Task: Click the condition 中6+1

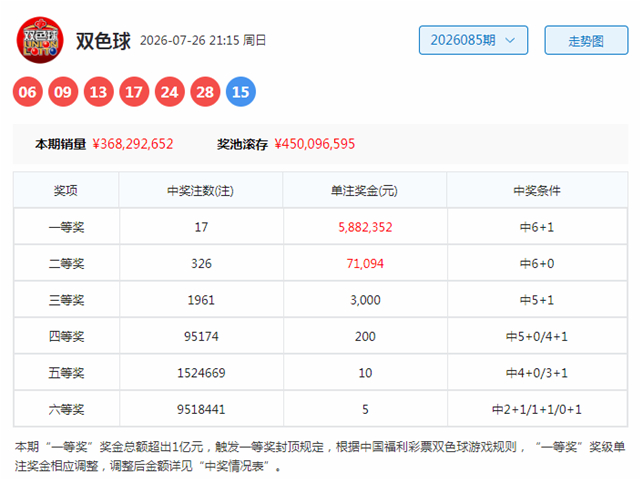Action: [537, 227]
